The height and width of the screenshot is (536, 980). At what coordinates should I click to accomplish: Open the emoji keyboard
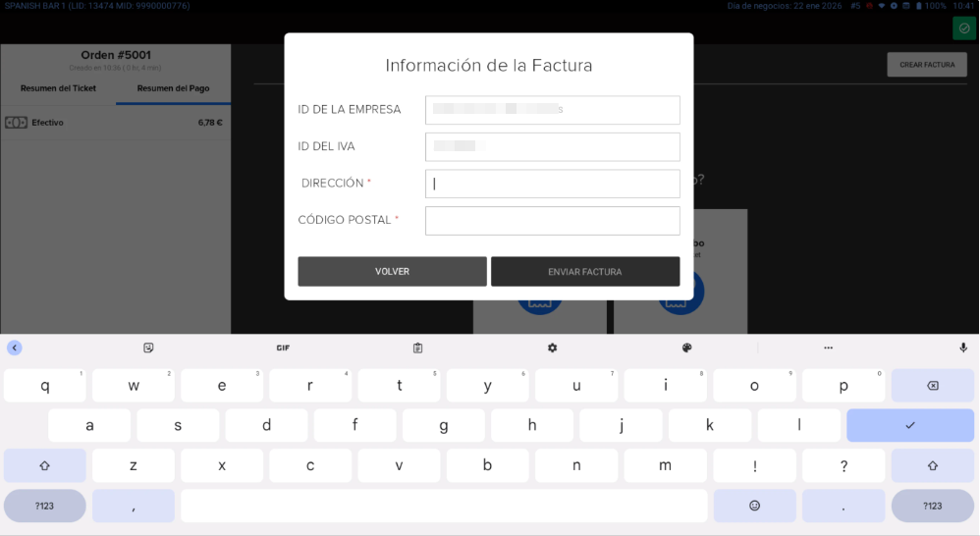(x=754, y=506)
